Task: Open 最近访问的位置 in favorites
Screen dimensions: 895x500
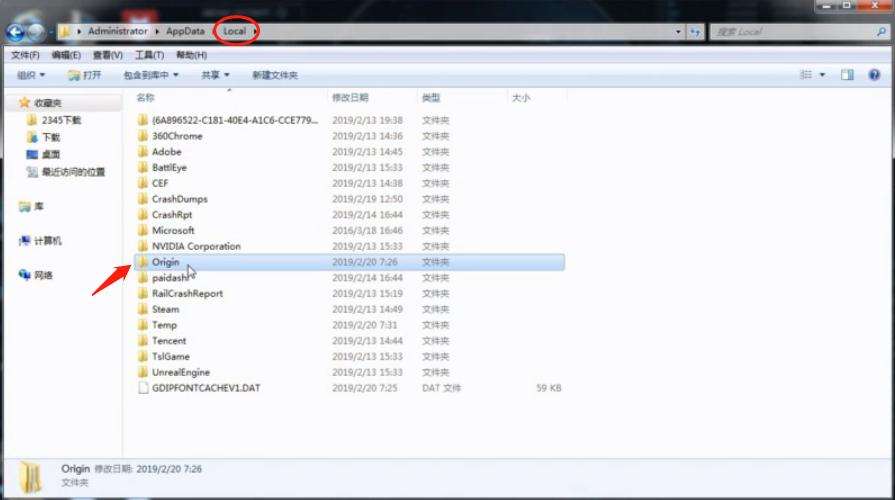Action: click(73, 172)
